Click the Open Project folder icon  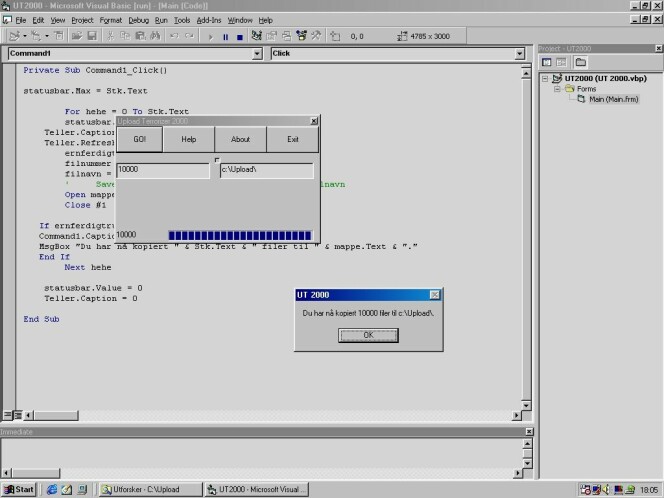pyautogui.click(x=77, y=36)
